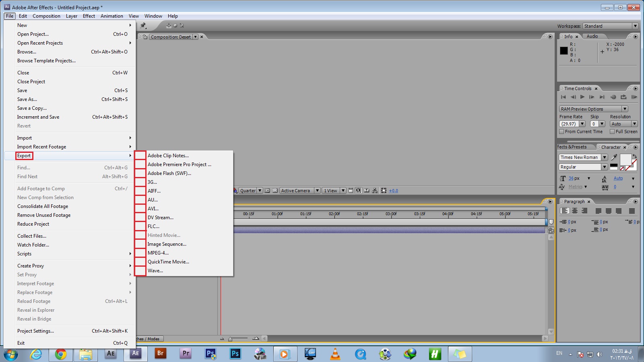Click the right align text icon
This screenshot has height=362, width=644.
click(584, 211)
